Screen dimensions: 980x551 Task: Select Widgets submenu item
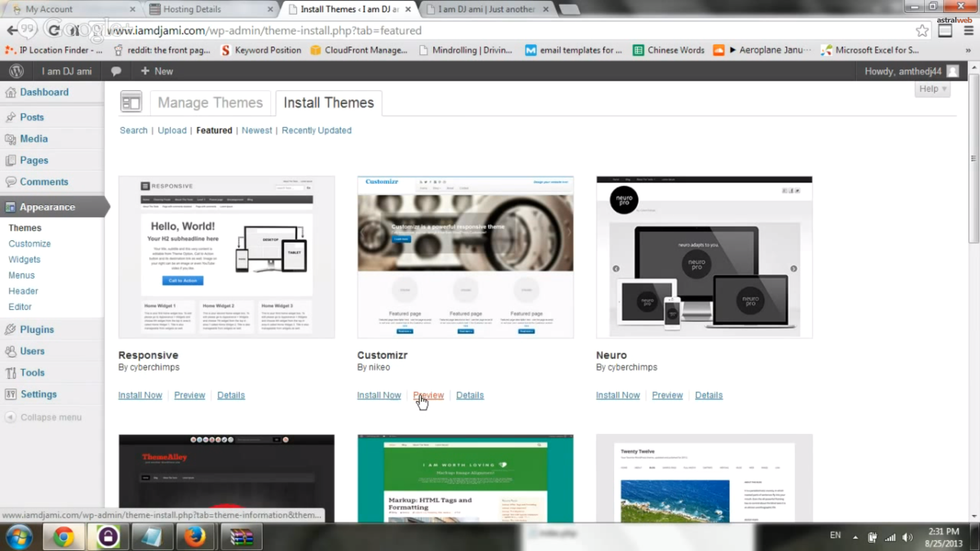pyautogui.click(x=24, y=259)
